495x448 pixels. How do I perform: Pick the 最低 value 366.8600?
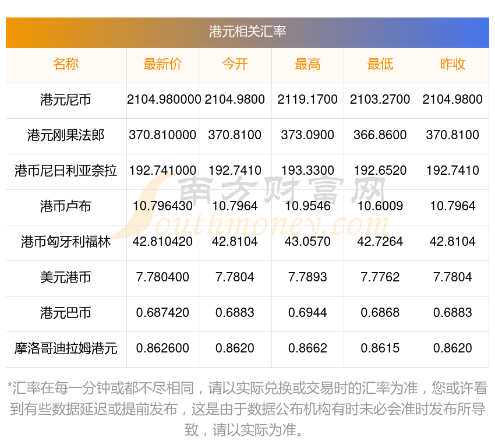tap(380, 135)
